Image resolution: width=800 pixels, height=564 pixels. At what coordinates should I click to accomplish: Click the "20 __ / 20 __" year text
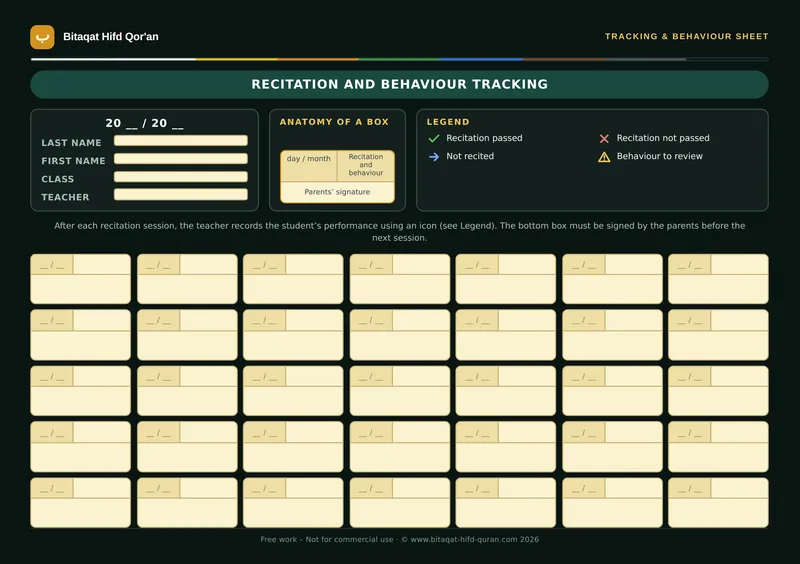tap(144, 123)
